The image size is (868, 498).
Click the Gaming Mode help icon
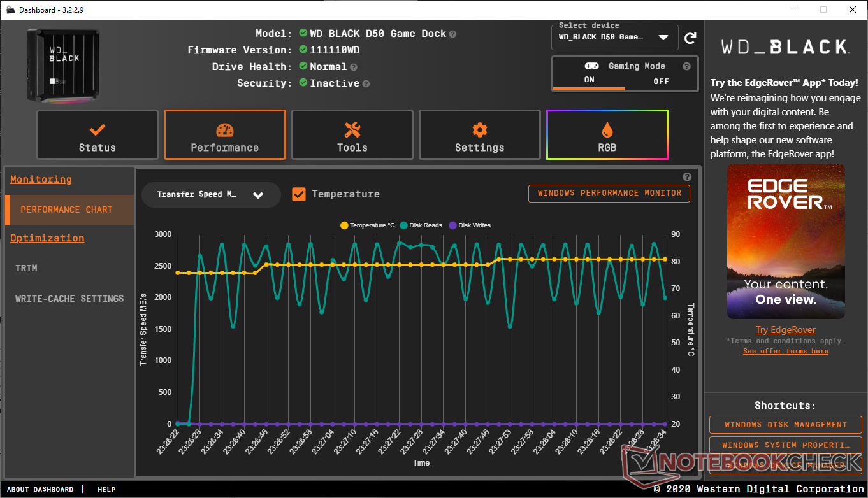tap(686, 66)
